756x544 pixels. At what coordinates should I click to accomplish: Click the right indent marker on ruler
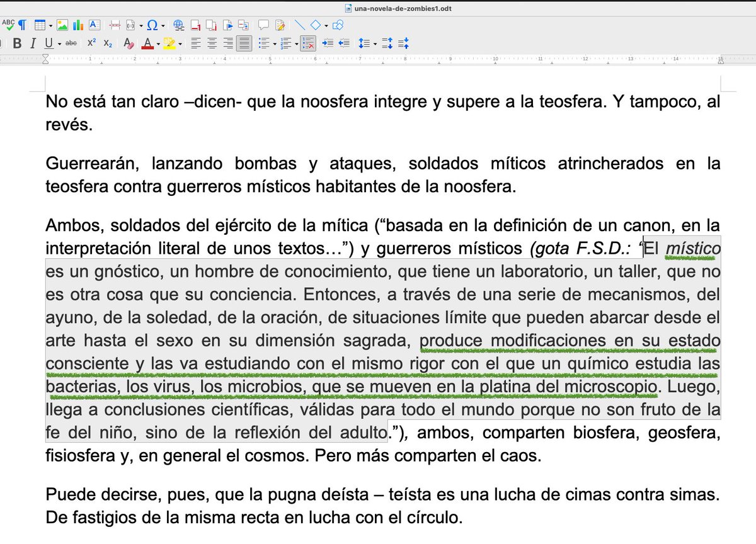click(720, 60)
